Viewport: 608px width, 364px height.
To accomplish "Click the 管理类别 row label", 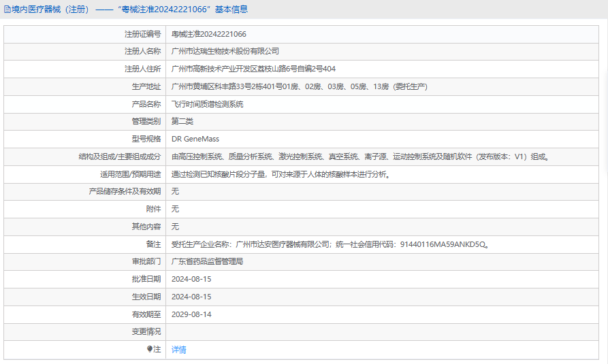I will [x=146, y=121].
